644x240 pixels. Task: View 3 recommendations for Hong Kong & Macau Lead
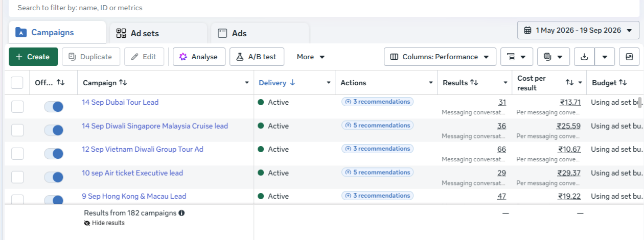click(x=377, y=196)
